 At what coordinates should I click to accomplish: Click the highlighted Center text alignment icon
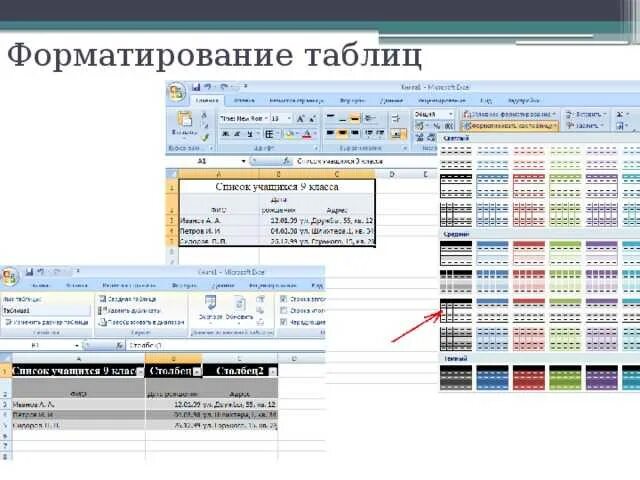point(343,133)
